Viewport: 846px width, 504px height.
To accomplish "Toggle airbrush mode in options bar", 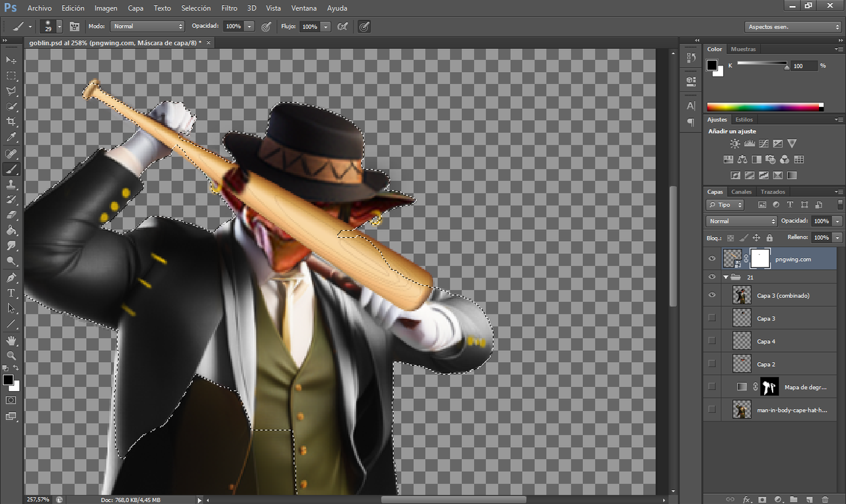I will (342, 26).
